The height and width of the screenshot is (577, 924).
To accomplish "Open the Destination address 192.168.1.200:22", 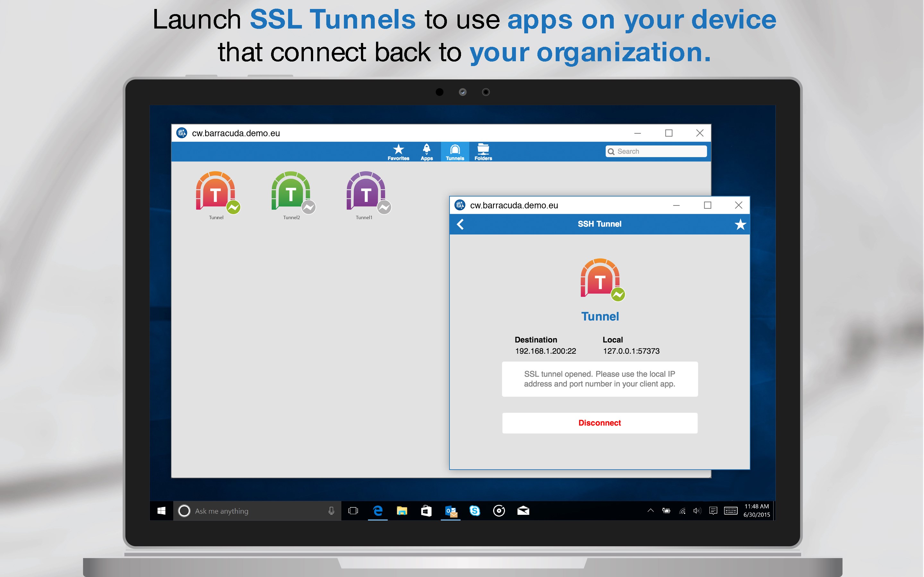I will 545,351.
